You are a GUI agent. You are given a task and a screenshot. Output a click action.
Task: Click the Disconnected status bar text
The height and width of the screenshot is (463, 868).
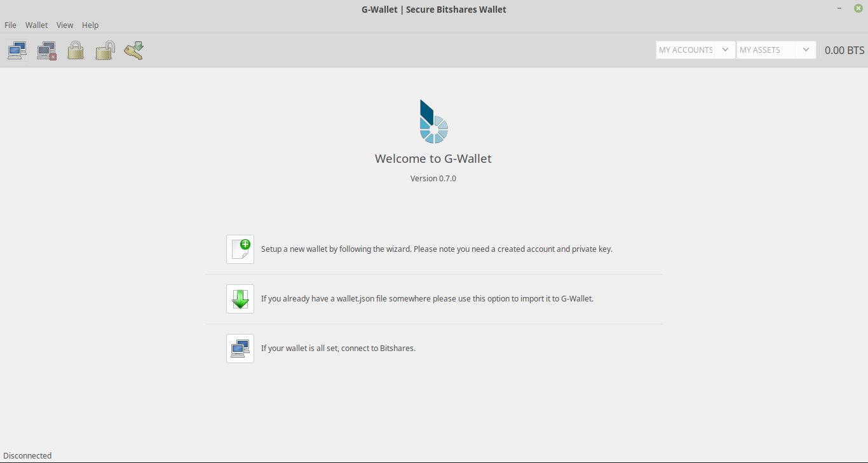point(27,455)
